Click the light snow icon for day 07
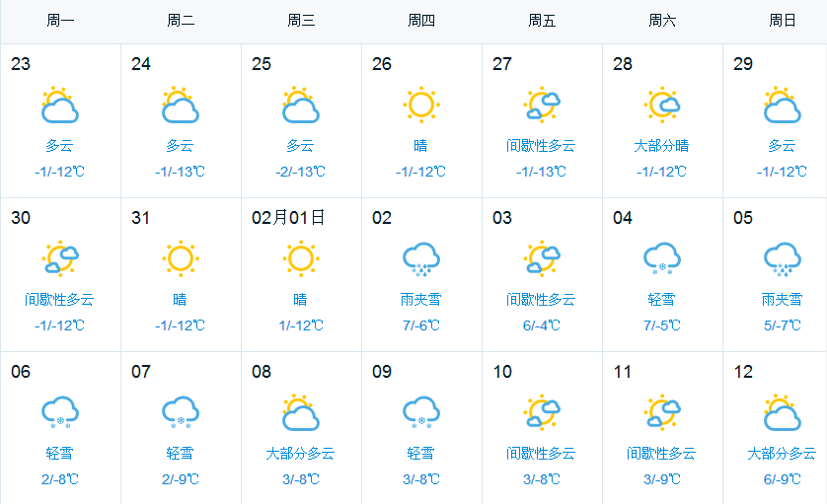This screenshot has width=827, height=504. tap(181, 413)
